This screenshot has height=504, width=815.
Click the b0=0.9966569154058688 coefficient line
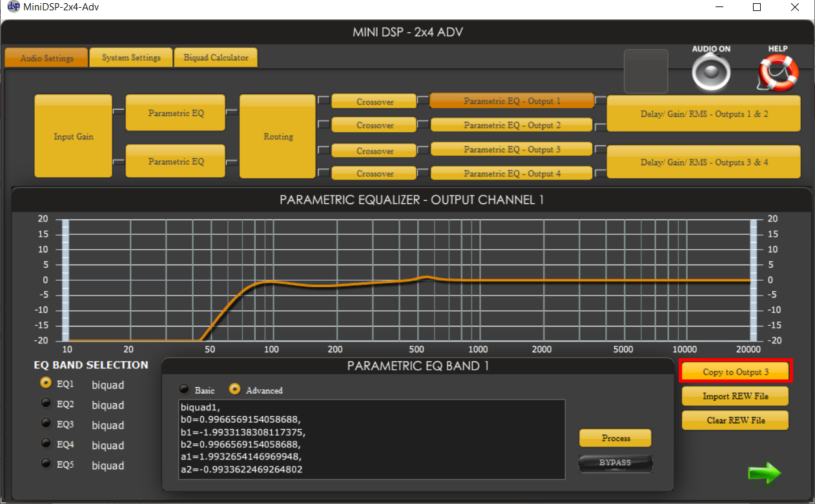[241, 419]
